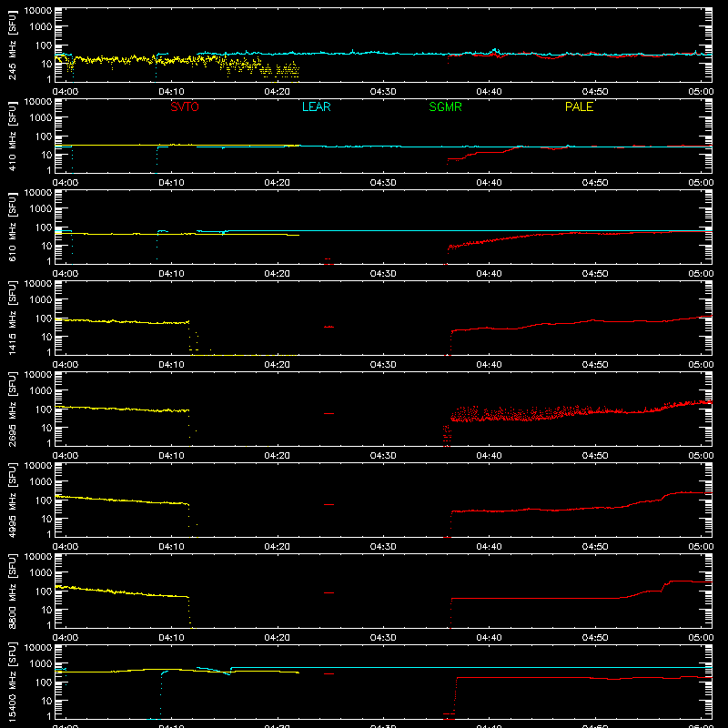The width and height of the screenshot is (728, 728).
Task: Click the yellow PALE station label
Action: point(579,106)
